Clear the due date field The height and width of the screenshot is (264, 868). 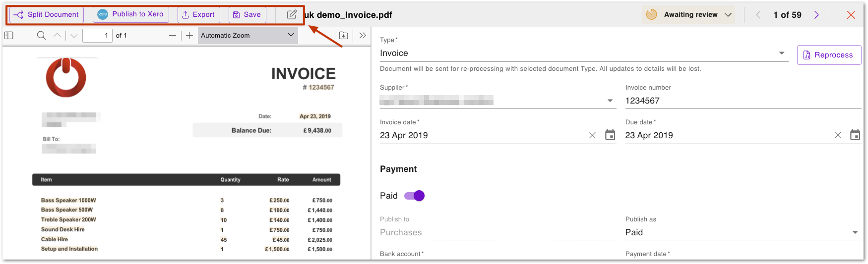(838, 135)
